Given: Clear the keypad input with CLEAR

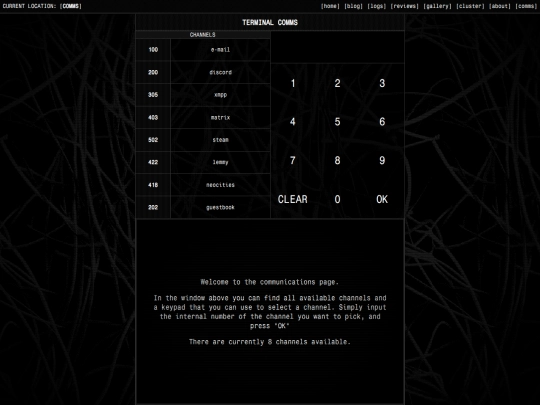Looking at the screenshot, I should pyautogui.click(x=293, y=199).
